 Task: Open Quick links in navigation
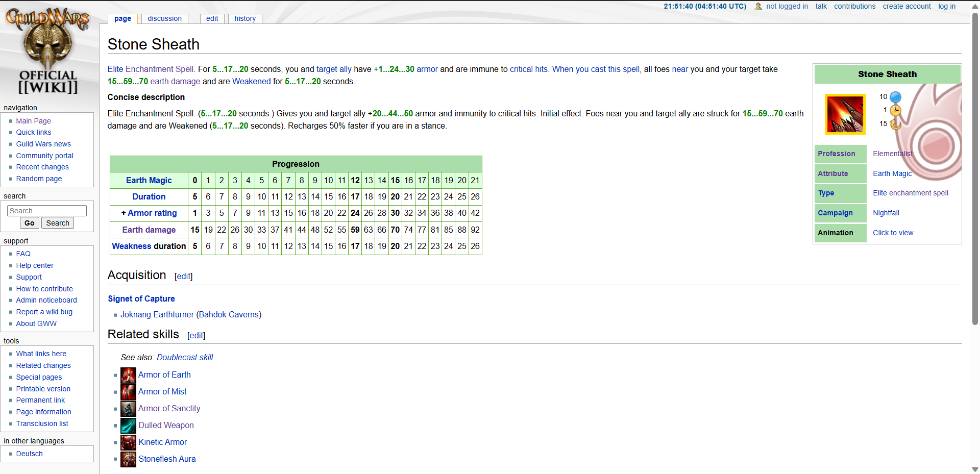(x=33, y=132)
